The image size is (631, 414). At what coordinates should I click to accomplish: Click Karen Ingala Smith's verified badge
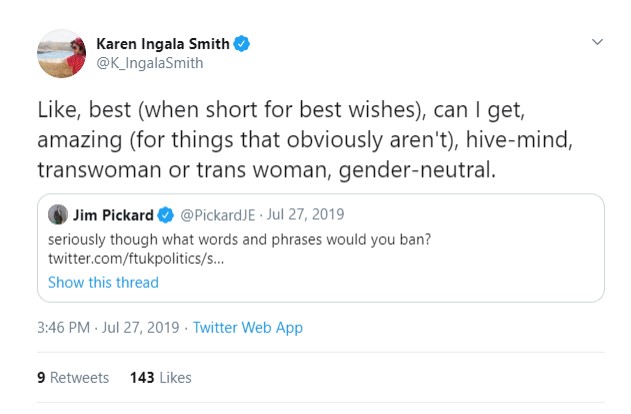241,43
